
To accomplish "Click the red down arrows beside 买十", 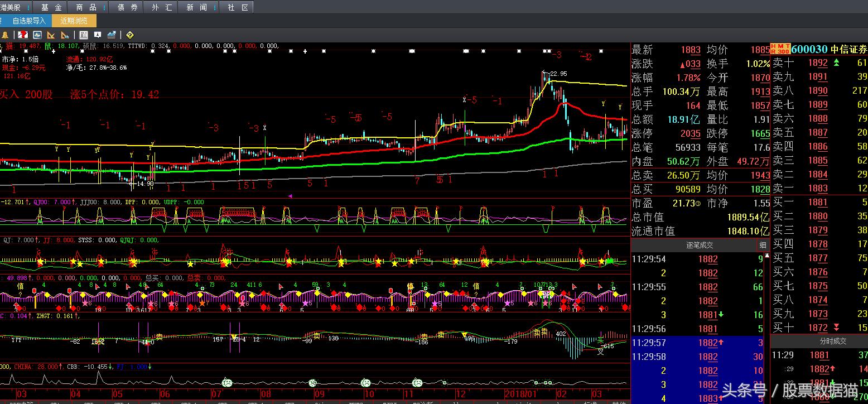I will coord(836,327).
